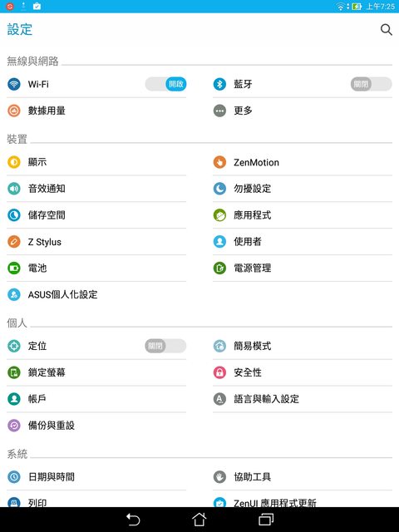
Task: Tap the 音效通知 speaker icon
Action: point(14,189)
